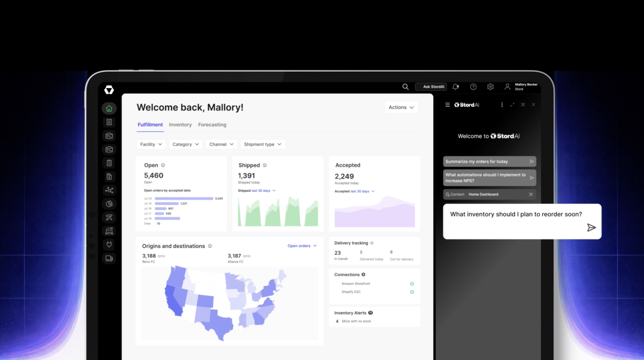This screenshot has width=644, height=360.
Task: Click the help question mark icon
Action: click(473, 87)
